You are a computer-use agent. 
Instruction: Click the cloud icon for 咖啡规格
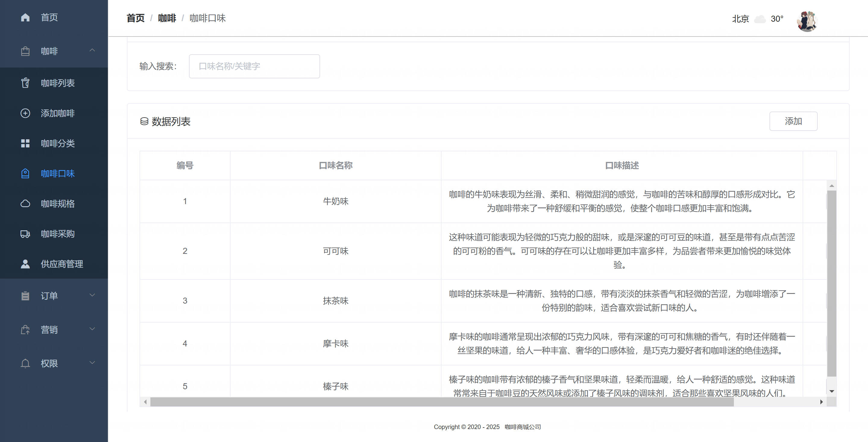pyautogui.click(x=25, y=204)
